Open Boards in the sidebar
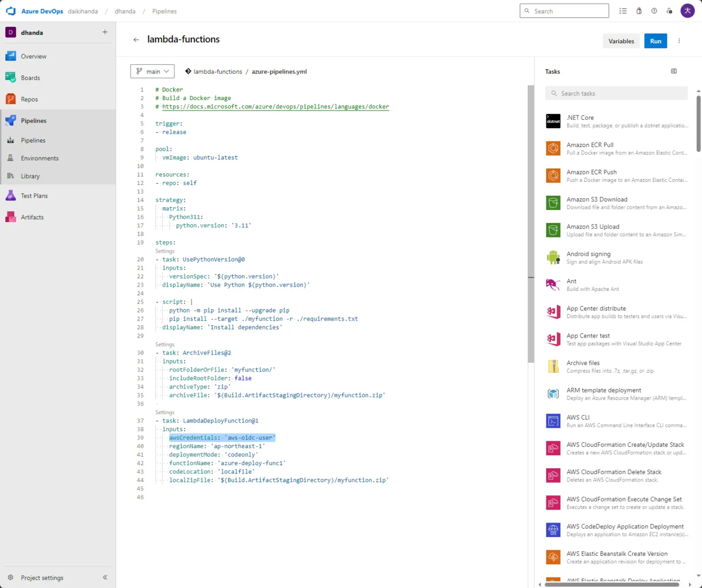 tap(58, 77)
